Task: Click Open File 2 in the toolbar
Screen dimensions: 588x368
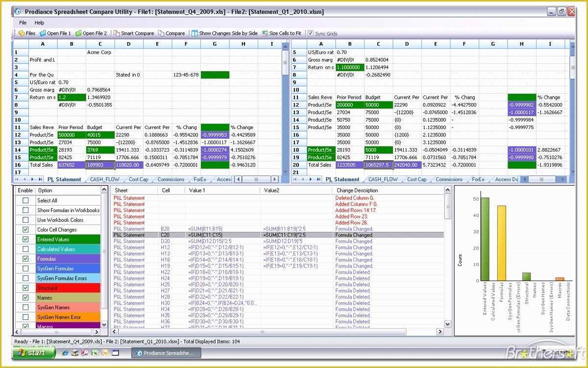Action: click(91, 33)
